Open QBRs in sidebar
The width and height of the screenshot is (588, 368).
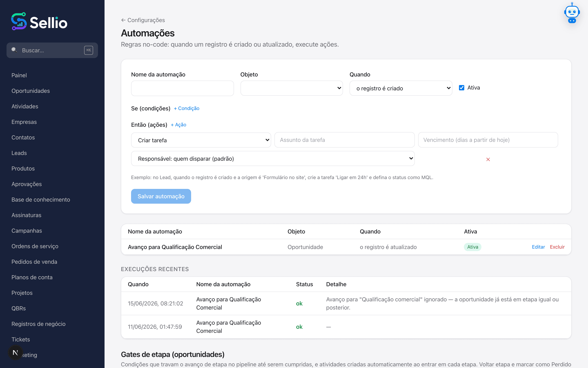18,308
